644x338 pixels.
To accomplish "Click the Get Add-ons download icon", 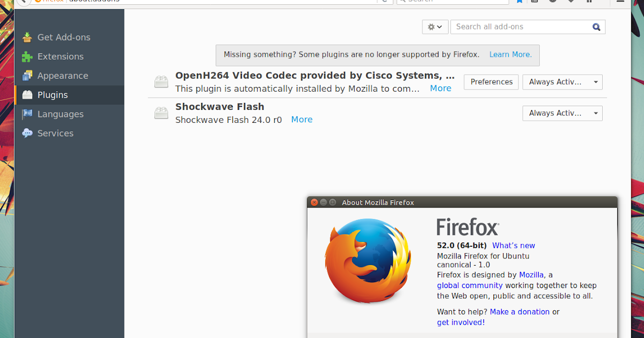I will 27,37.
